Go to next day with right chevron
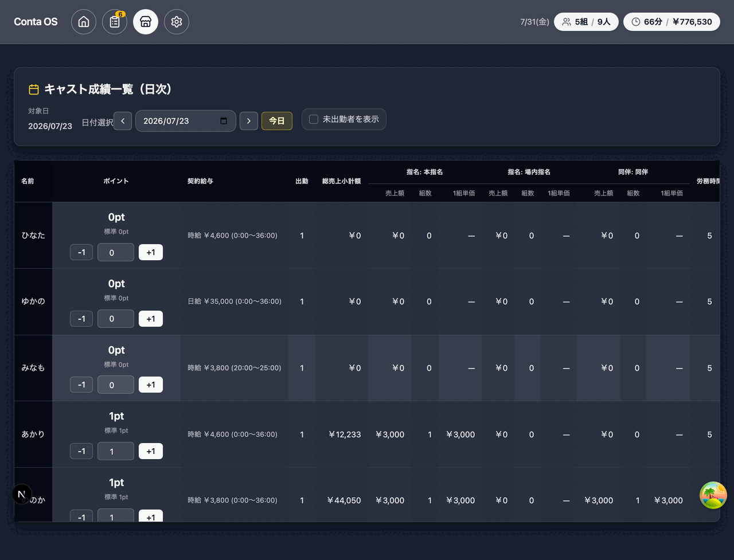The height and width of the screenshot is (560, 734). click(249, 121)
